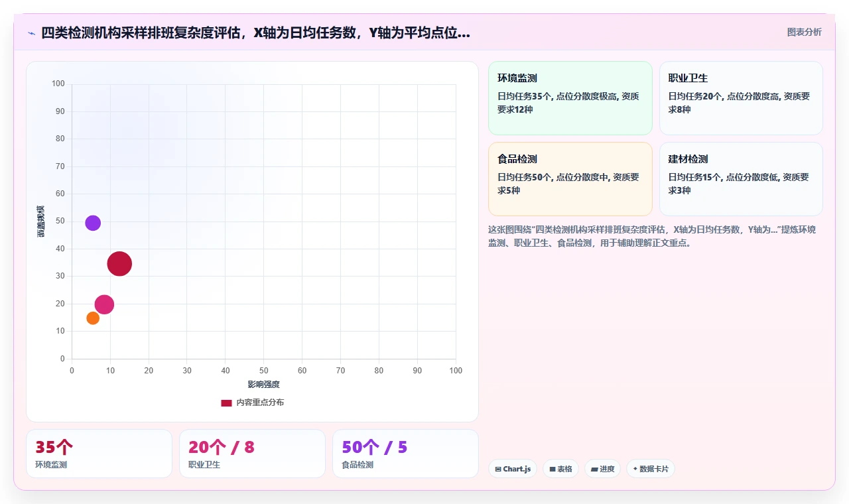Select the purple bubble on the chart
The image size is (849, 504).
point(93,223)
